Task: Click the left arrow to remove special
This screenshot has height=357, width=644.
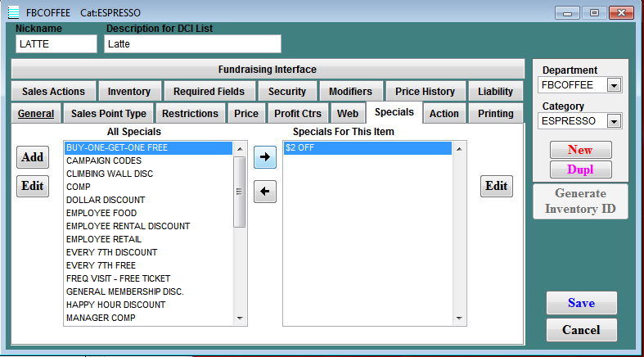Action: (265, 192)
